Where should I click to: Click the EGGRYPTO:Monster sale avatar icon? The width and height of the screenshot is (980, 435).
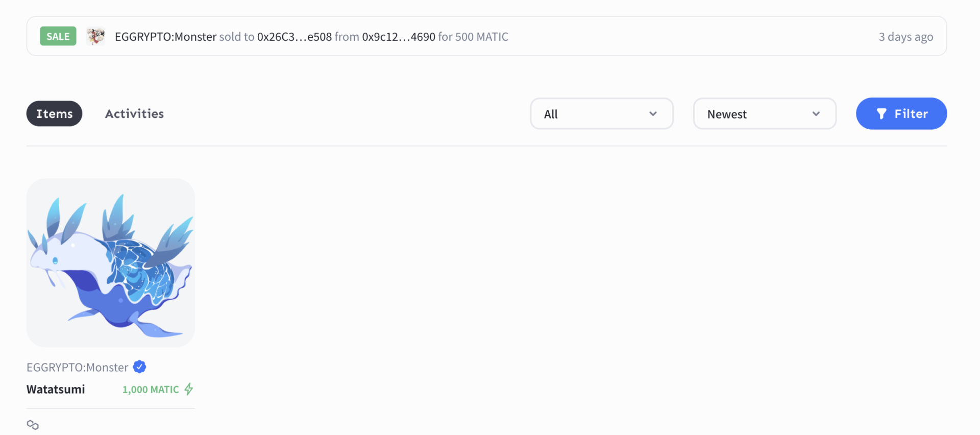point(96,36)
